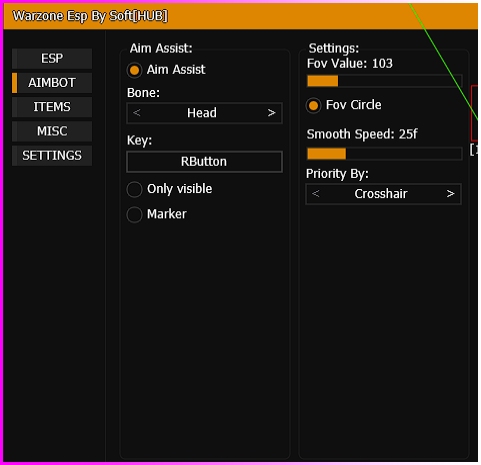This screenshot has width=481, height=465.
Task: Toggle the Aim Assist radio button
Action: click(x=134, y=70)
